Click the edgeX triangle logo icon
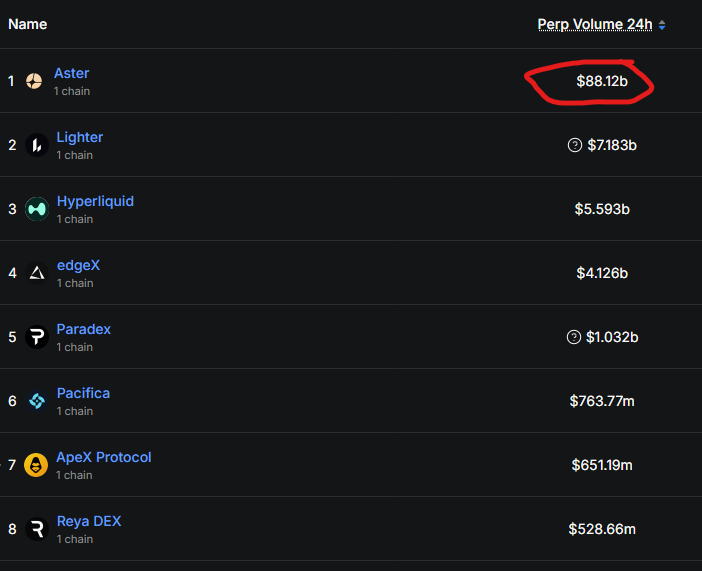Screen dimensions: 702x571 (x=36, y=273)
